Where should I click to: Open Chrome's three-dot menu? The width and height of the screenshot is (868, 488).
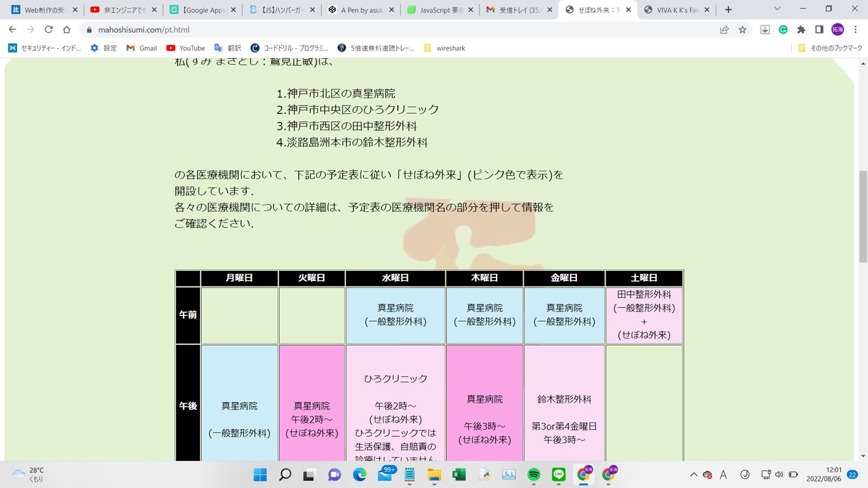[x=856, y=29]
